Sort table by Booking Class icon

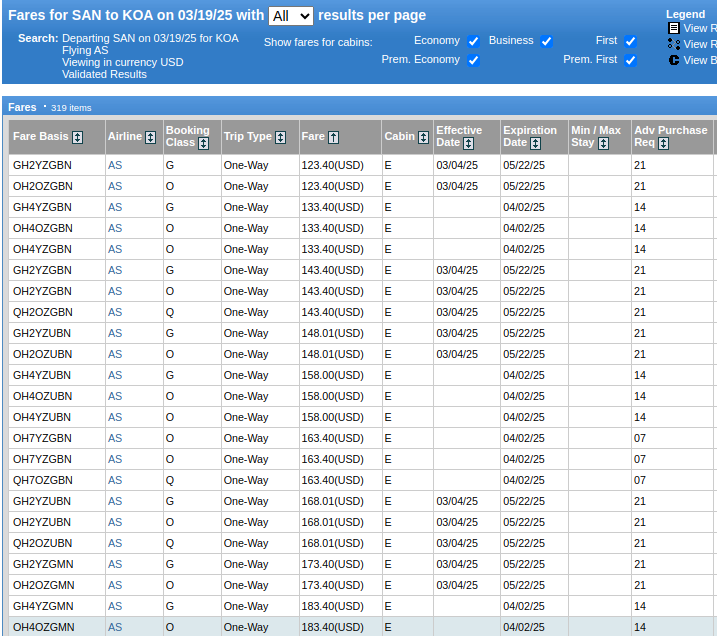[x=203, y=144]
